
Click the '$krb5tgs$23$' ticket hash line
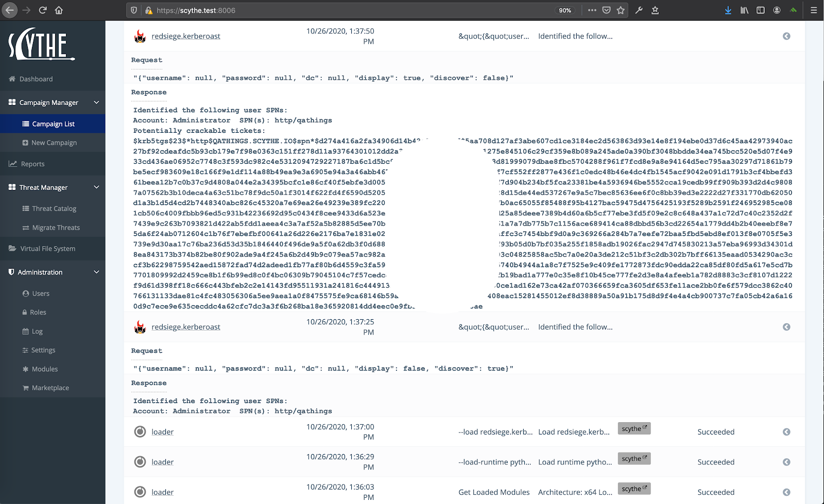(x=462, y=141)
